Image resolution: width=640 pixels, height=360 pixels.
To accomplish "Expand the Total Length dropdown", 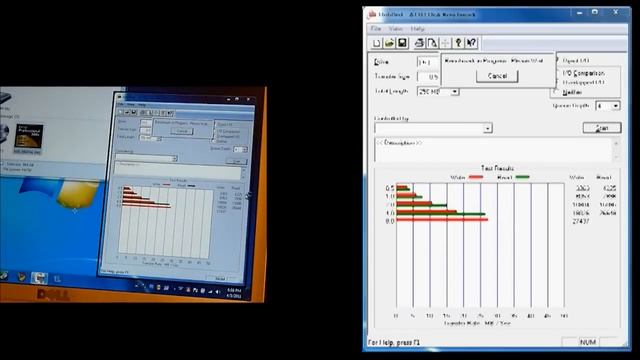I will (454, 92).
